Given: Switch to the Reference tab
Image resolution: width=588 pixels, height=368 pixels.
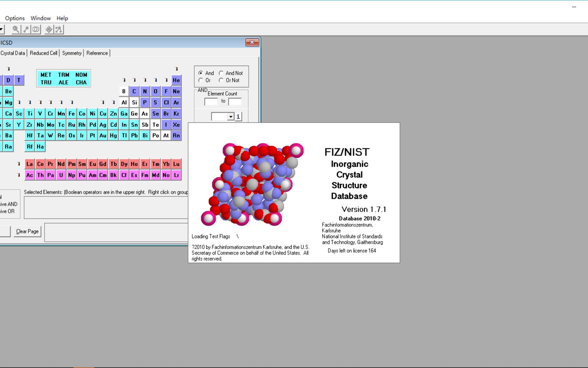Looking at the screenshot, I should click(97, 53).
